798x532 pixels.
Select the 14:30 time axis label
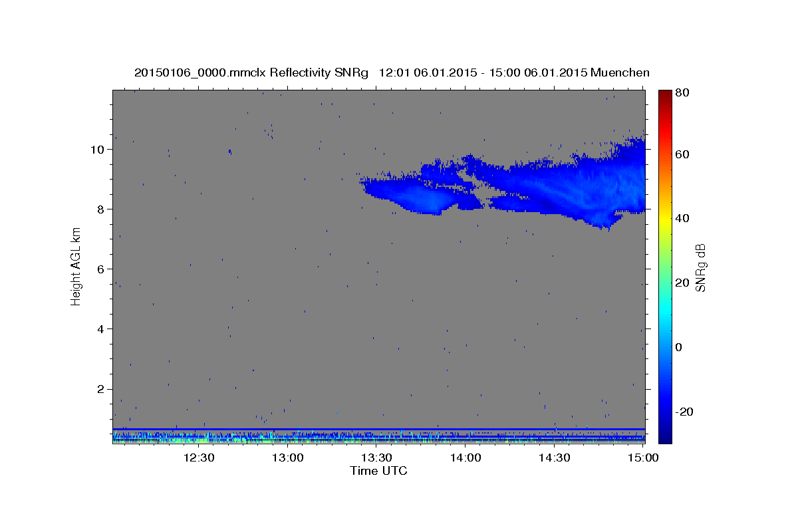tap(553, 458)
